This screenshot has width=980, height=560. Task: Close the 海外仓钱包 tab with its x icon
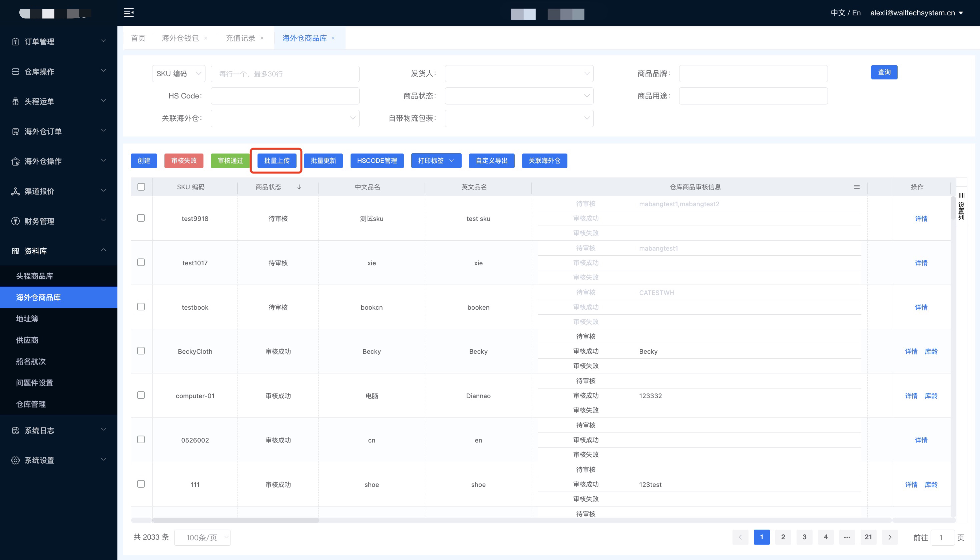point(205,38)
